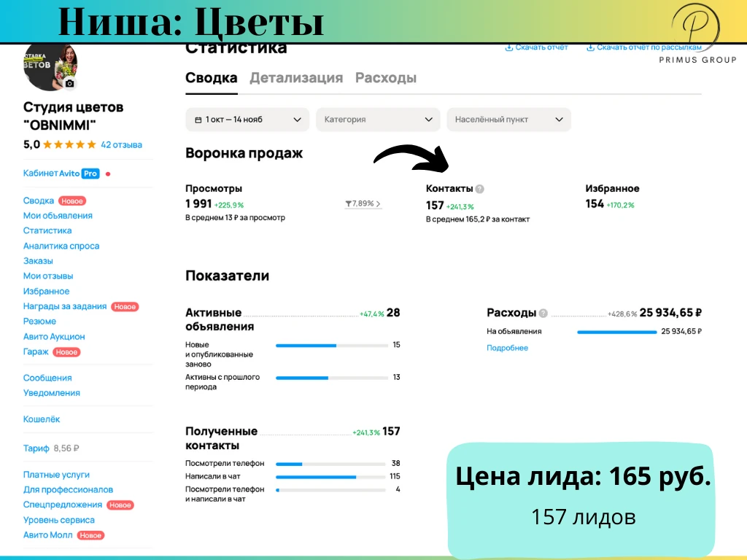747x560 pixels.
Task: Click В среднем 165,2 ₽ за контакт text
Action: pos(477,219)
